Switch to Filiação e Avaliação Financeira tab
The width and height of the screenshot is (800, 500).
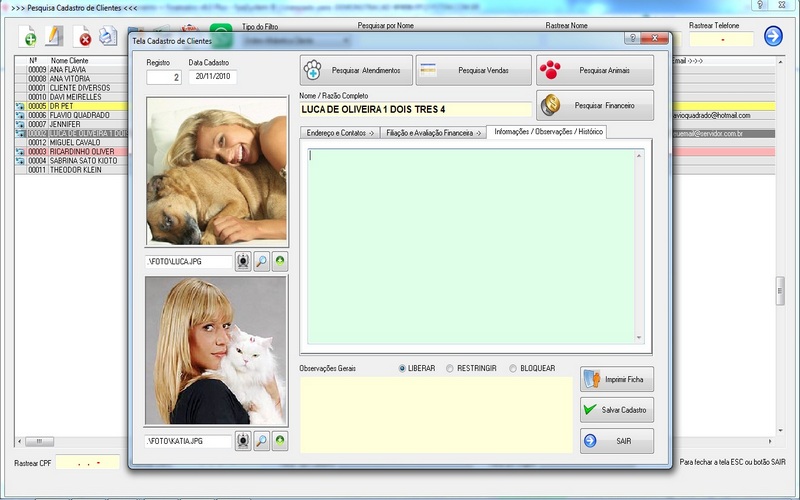433,133
